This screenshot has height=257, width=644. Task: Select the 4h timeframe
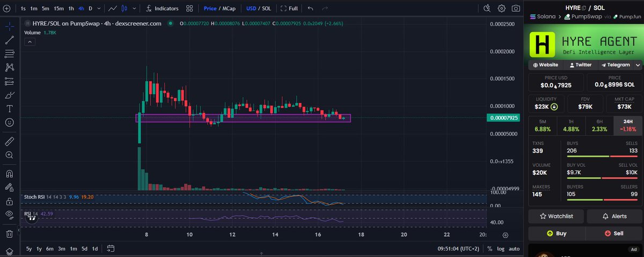pos(80,9)
